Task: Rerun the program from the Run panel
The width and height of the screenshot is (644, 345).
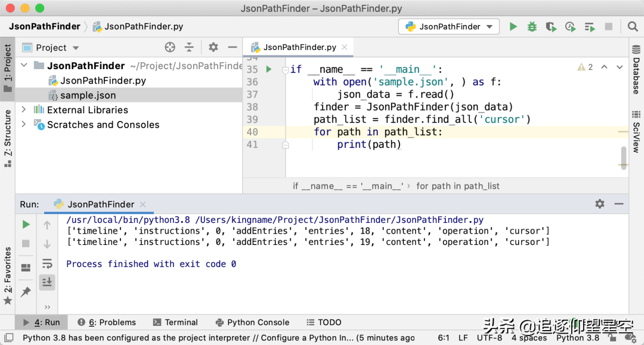Action: (x=26, y=225)
